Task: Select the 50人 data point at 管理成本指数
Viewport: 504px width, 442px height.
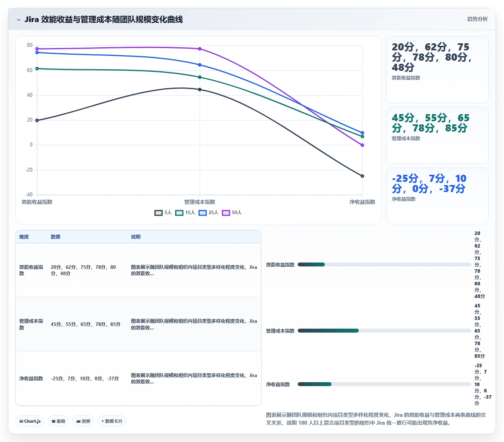Action: [200, 49]
